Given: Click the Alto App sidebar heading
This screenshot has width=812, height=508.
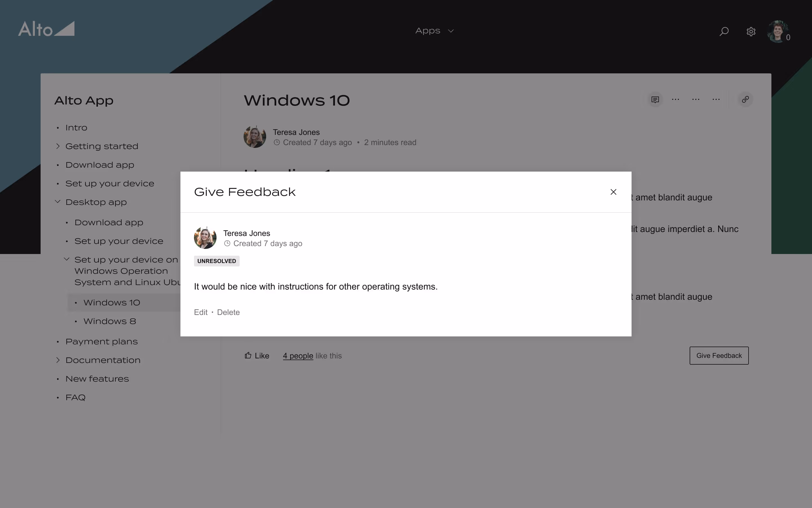Looking at the screenshot, I should (84, 100).
